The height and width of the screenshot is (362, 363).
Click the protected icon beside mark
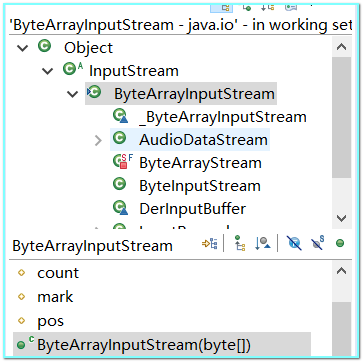[x=22, y=297]
